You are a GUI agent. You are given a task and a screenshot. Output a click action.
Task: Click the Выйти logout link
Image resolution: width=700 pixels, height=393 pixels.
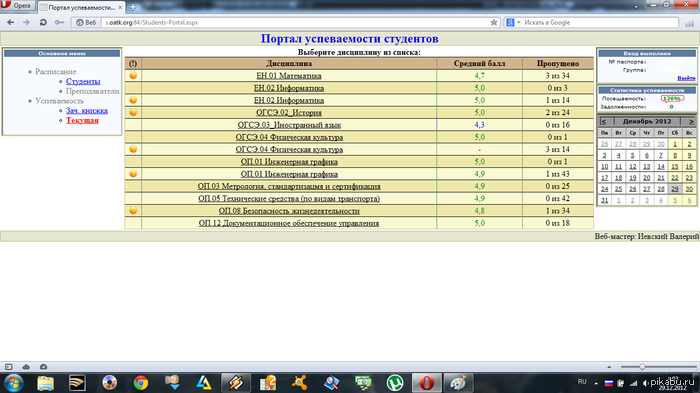point(686,78)
